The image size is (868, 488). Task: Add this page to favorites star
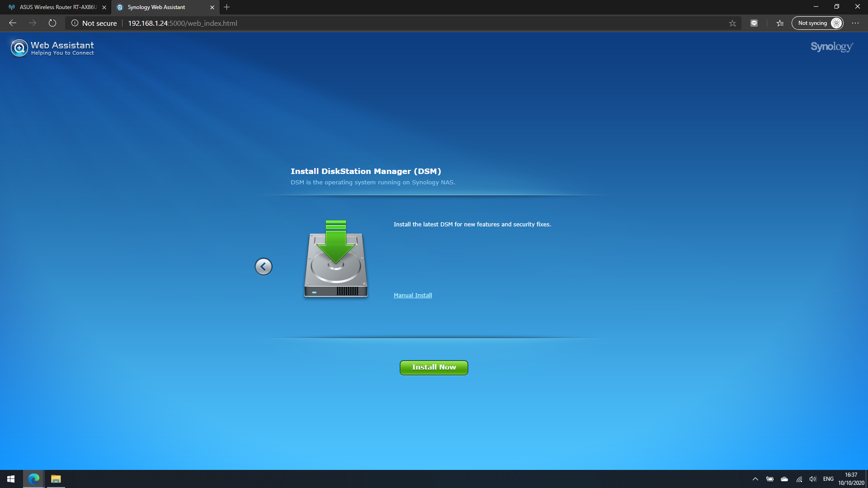point(732,23)
